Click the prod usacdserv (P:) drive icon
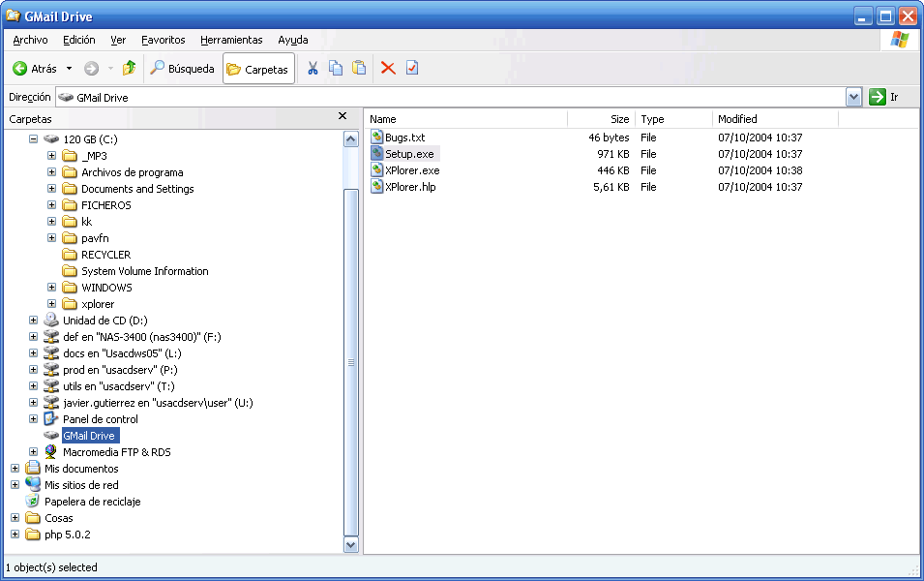The image size is (924, 581). point(51,370)
